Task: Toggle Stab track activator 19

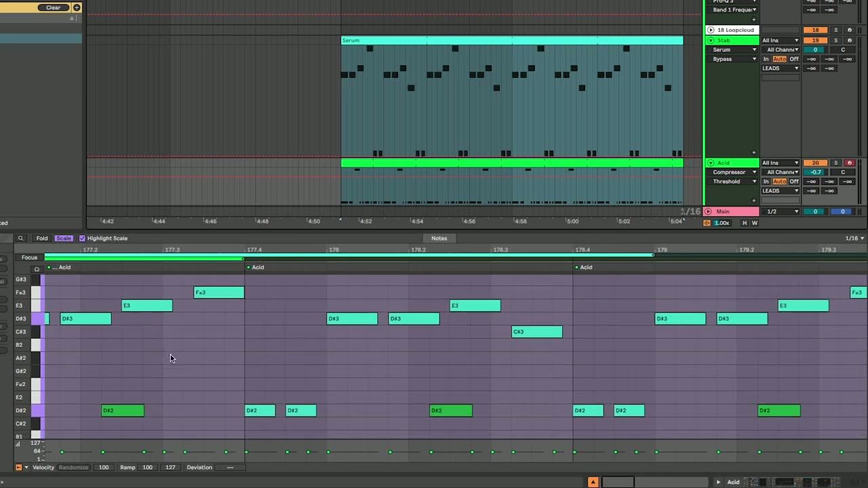Action: (x=815, y=40)
